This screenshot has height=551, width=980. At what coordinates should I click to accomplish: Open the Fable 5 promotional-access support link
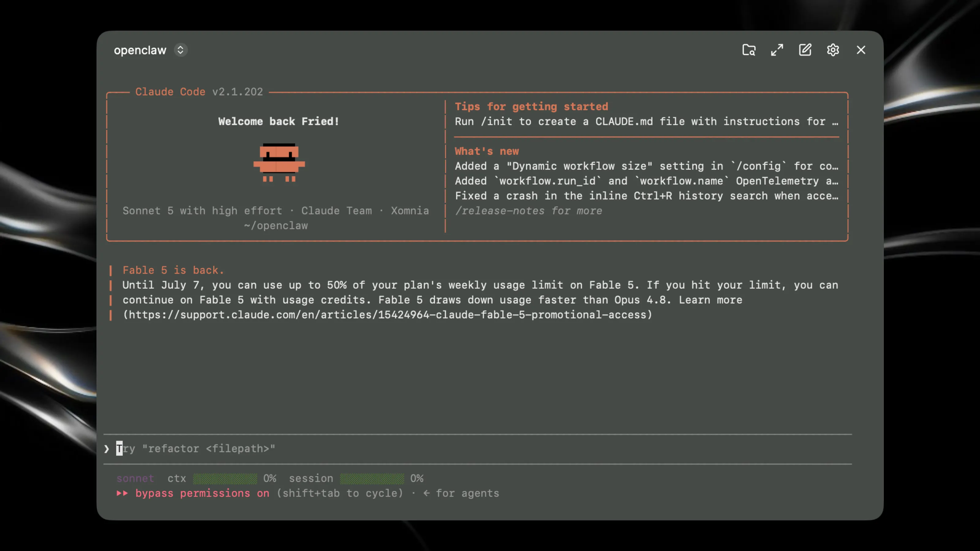click(x=388, y=315)
